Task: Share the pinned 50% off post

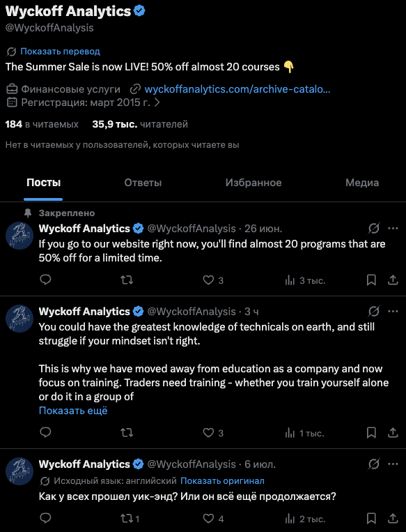Action: pos(393,280)
